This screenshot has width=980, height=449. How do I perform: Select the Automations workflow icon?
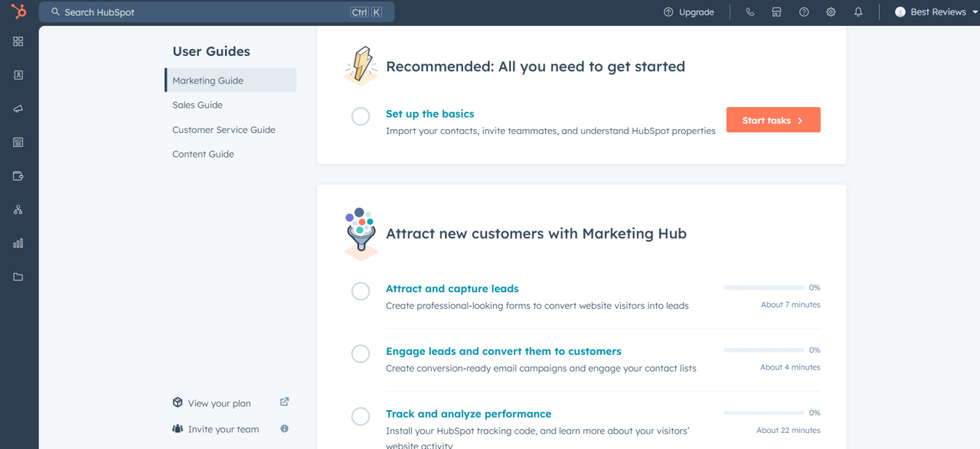click(x=18, y=209)
